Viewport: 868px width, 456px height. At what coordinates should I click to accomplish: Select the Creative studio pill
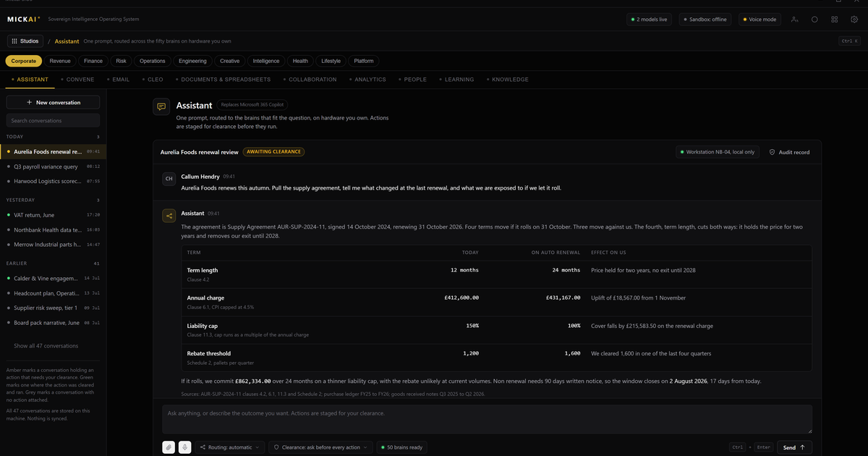230,61
